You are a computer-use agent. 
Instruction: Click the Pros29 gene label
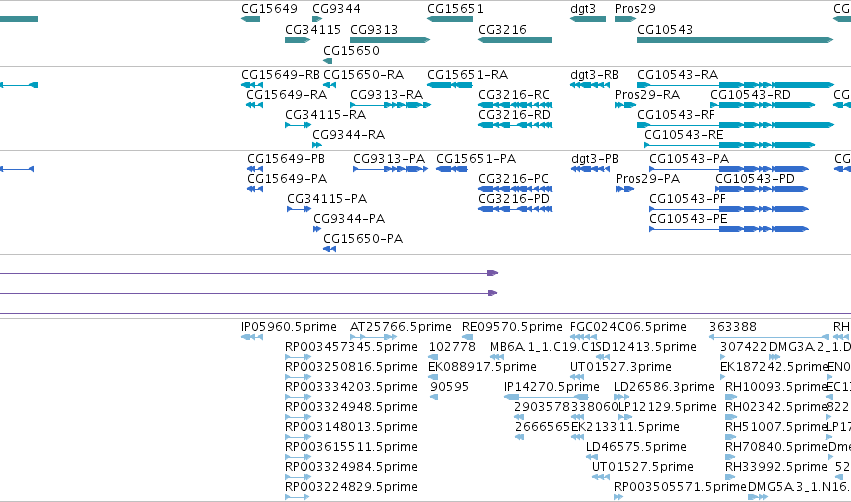tap(635, 9)
